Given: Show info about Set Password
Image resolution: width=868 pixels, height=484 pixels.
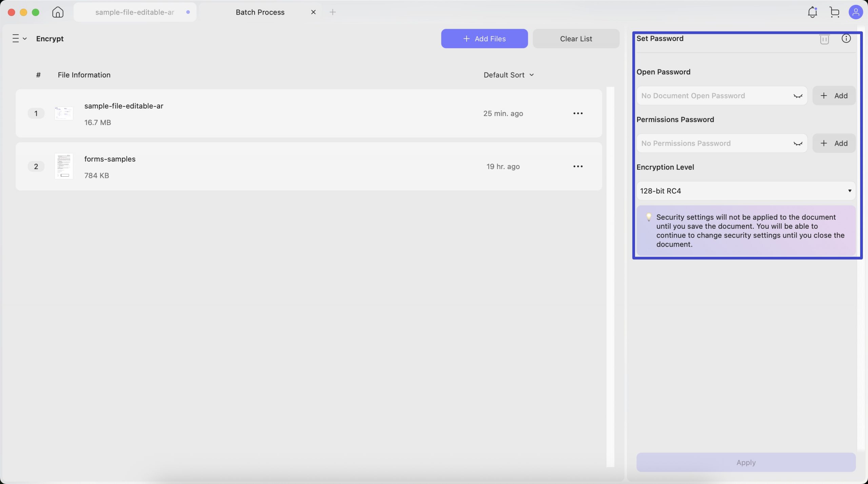Looking at the screenshot, I should pyautogui.click(x=846, y=39).
